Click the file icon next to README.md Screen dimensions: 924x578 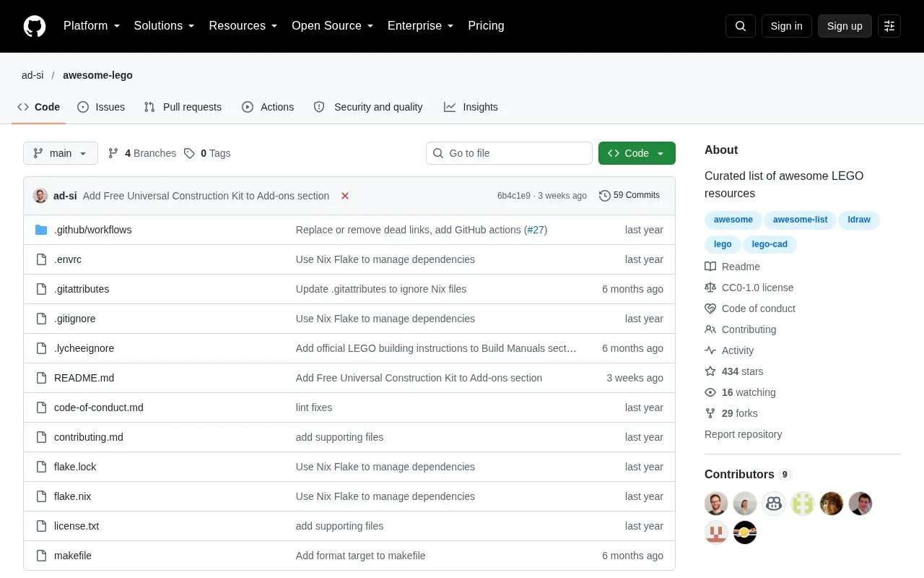click(41, 378)
